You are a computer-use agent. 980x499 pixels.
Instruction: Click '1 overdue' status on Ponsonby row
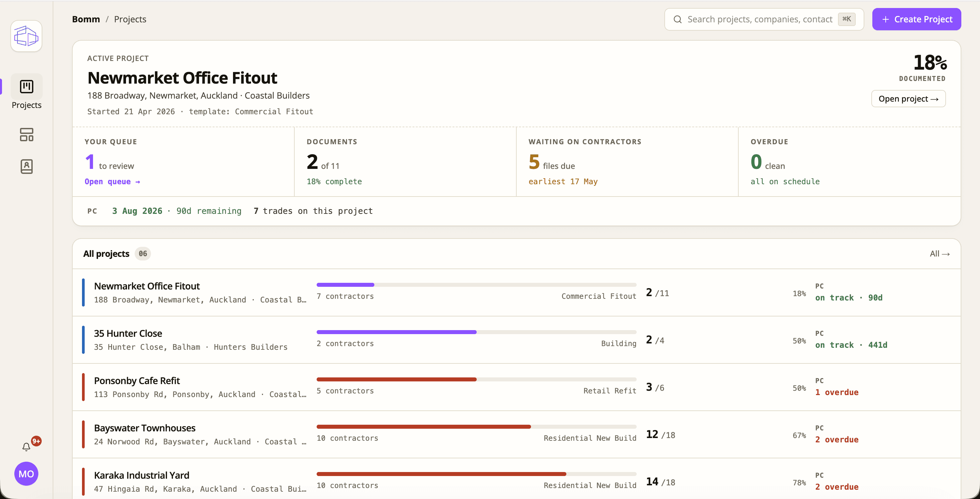837,392
